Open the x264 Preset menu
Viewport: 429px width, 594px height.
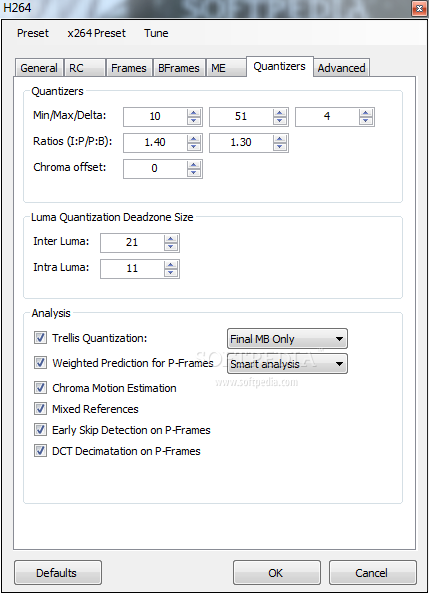97,33
